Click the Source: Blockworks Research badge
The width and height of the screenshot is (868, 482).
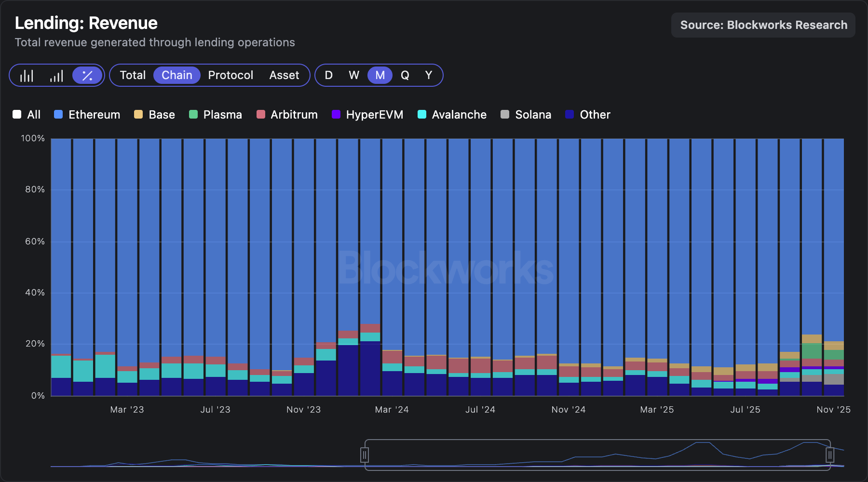coord(763,25)
